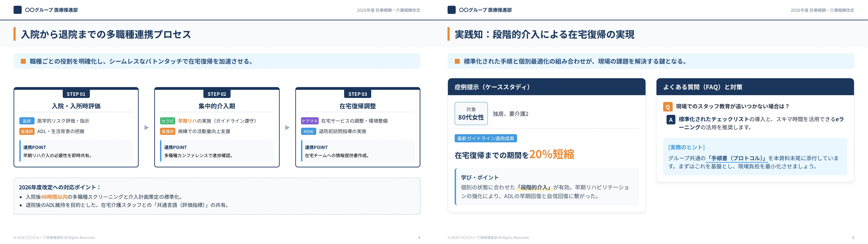
Task: Click the よくある質問（FAQ）と対策 card header
Action: (755, 87)
